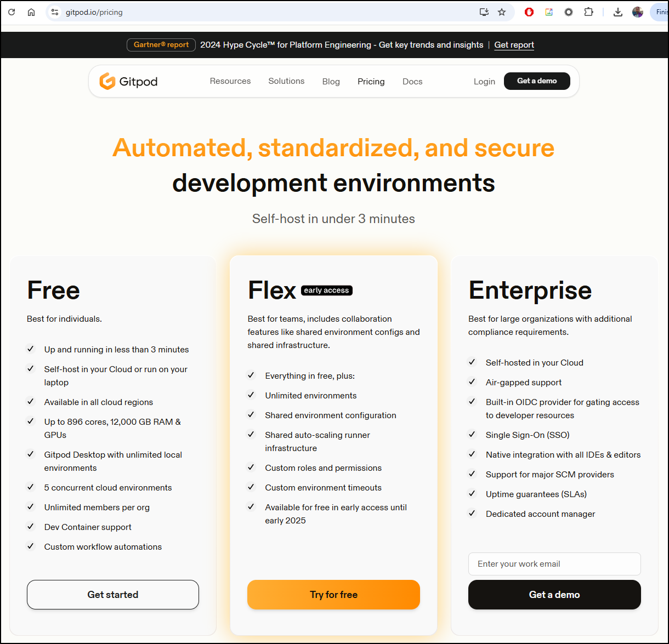This screenshot has height=644, width=669.
Task: Focus the Enter your work email field
Action: (554, 564)
